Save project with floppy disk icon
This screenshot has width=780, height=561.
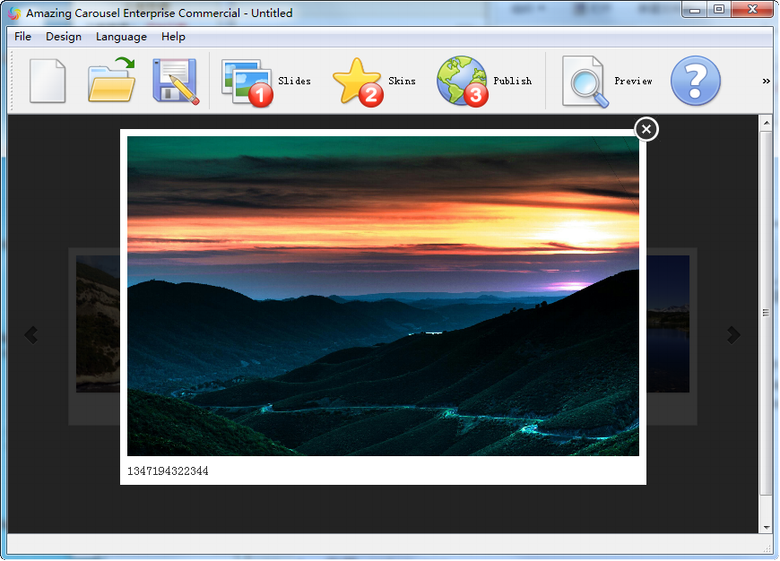tap(175, 81)
